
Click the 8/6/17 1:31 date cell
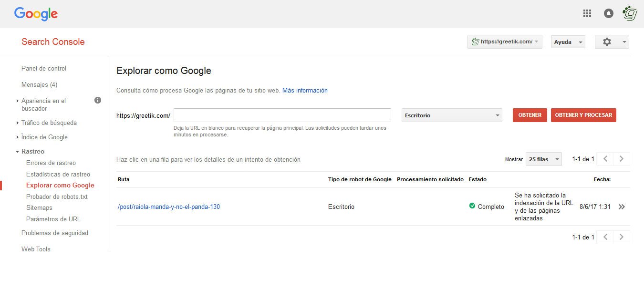[595, 207]
